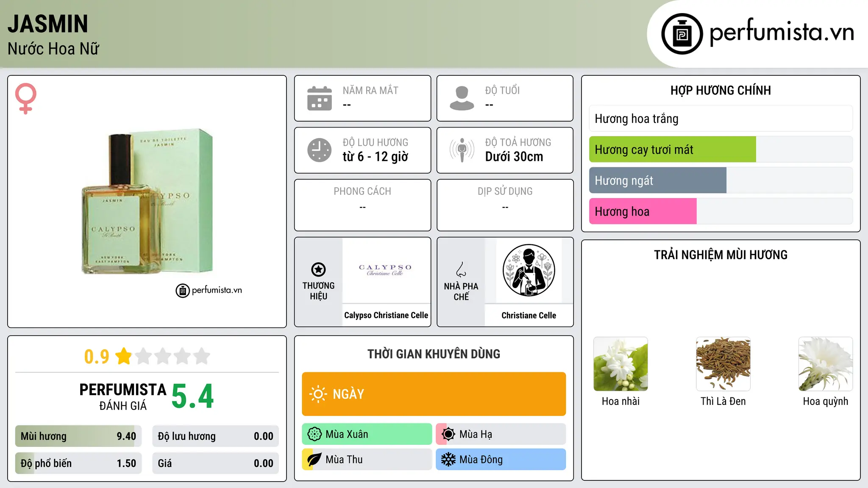Click the ĐỘ TUỔI label

(x=502, y=90)
